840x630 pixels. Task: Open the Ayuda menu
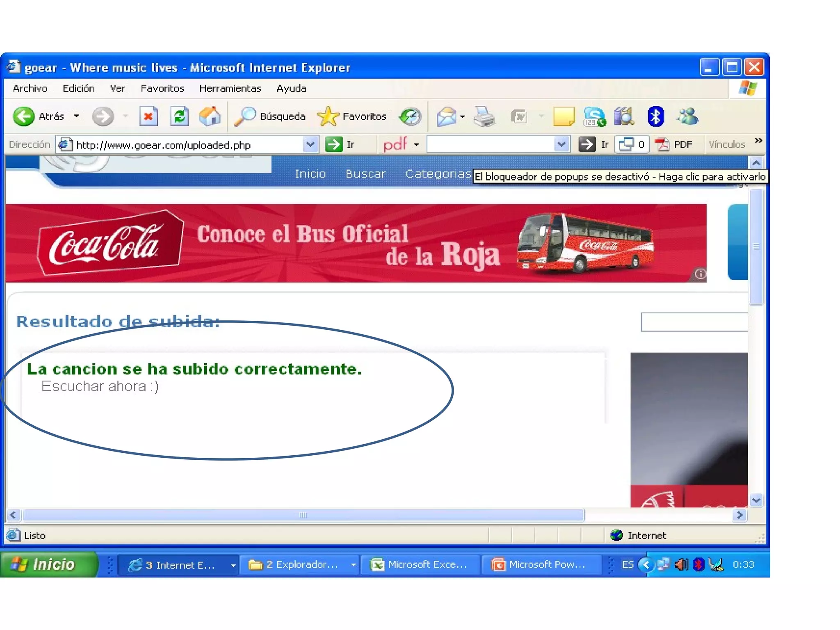(291, 89)
